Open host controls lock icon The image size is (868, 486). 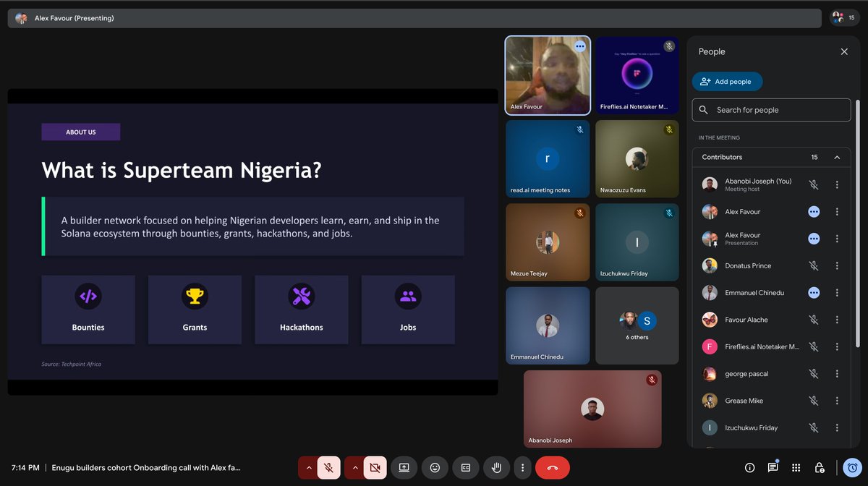[x=819, y=468]
